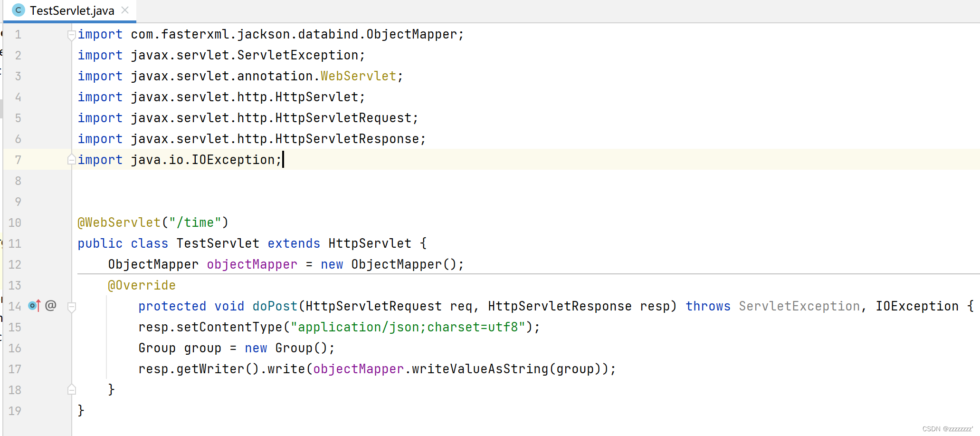Click the @WebServlet annotation on line 10

pyautogui.click(x=119, y=223)
